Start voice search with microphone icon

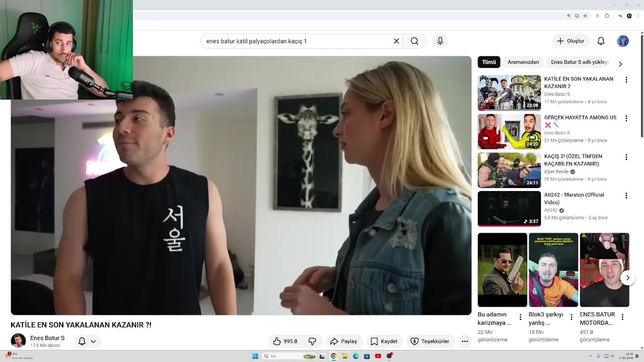[x=440, y=41]
